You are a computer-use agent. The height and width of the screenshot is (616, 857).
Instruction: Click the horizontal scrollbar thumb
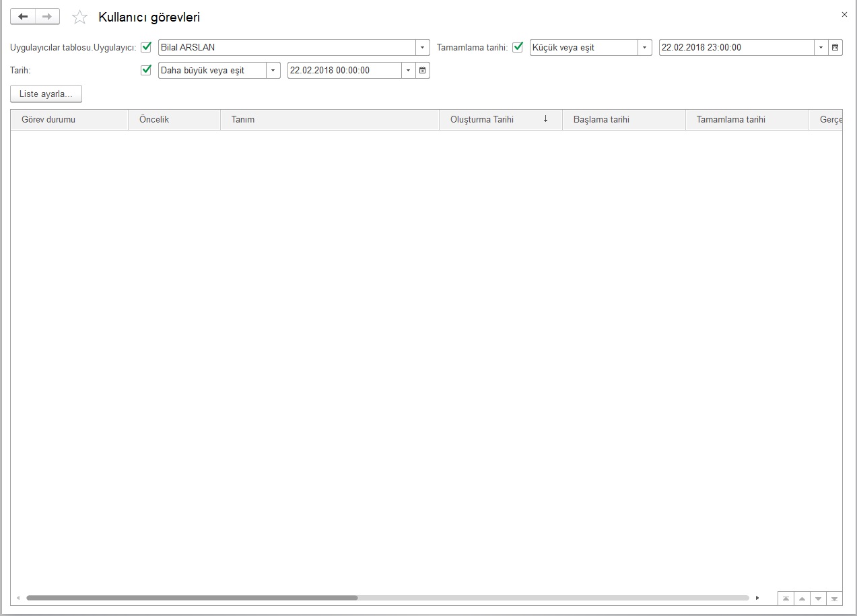[192, 598]
